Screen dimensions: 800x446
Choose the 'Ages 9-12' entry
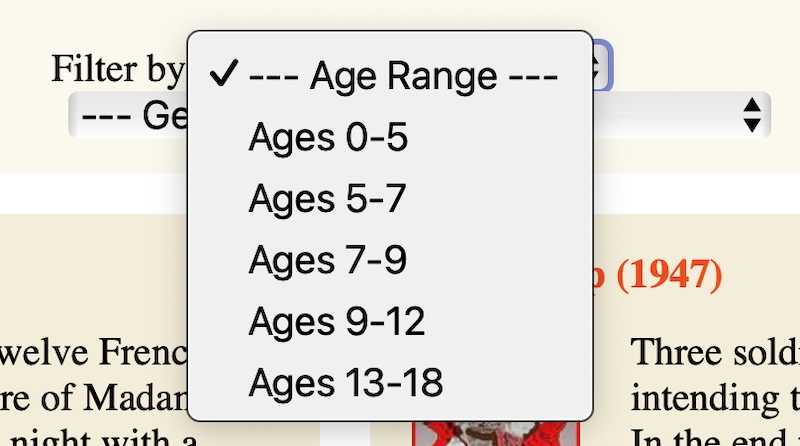click(337, 321)
